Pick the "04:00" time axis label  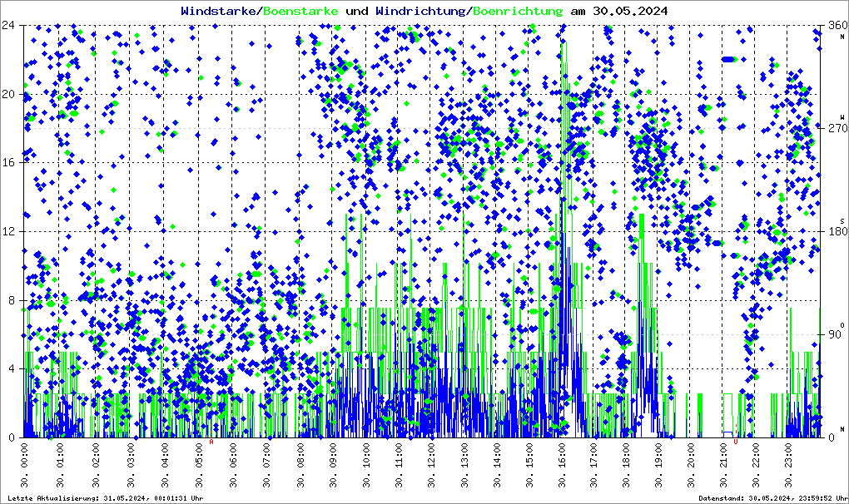point(165,465)
